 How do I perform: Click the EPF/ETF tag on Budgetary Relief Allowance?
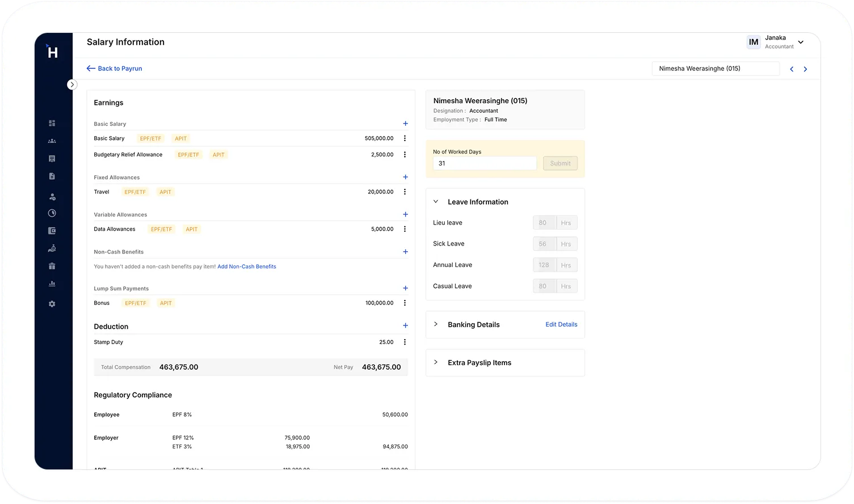click(188, 155)
